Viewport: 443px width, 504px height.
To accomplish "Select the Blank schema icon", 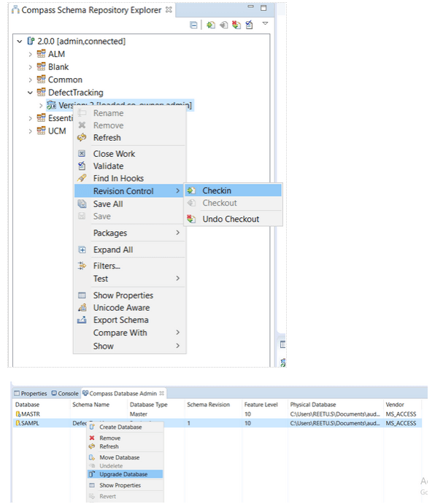I will coord(41,66).
